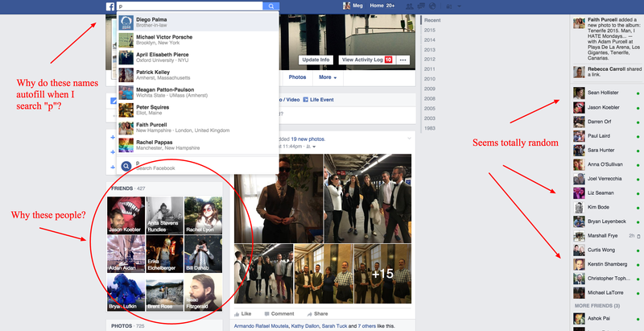The height and width of the screenshot is (331, 644).
Task: Select April Elisabeth Pierce suggestion
Action: 197,57
